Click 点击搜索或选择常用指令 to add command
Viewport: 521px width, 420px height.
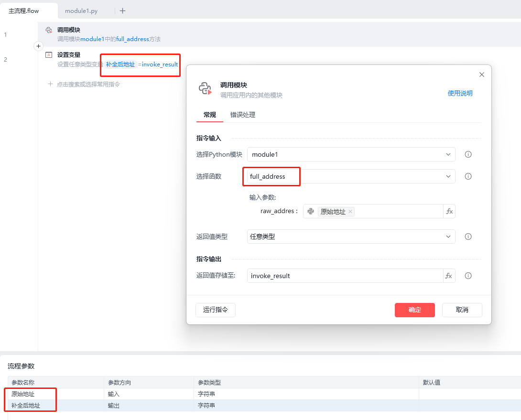pos(88,85)
